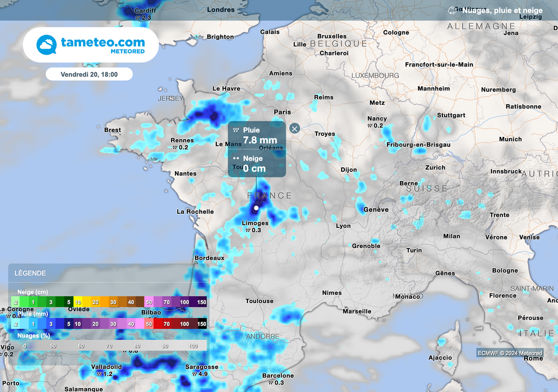Click the Bordeaux city label on the map
The width and height of the screenshot is (558, 392).
coord(209,257)
